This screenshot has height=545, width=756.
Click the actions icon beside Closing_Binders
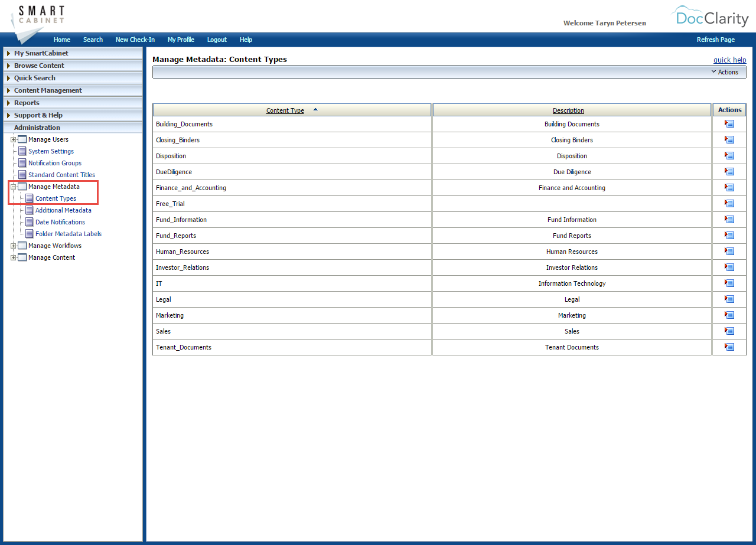coord(729,139)
